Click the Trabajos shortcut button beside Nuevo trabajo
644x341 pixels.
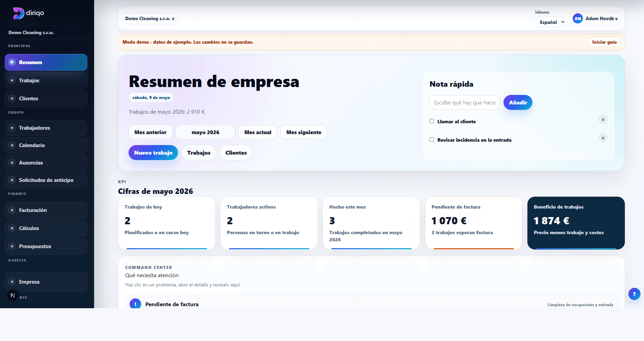tap(199, 153)
